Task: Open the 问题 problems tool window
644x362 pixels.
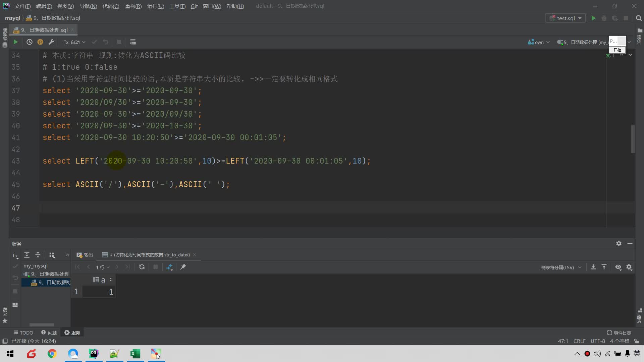Action: click(x=49, y=333)
